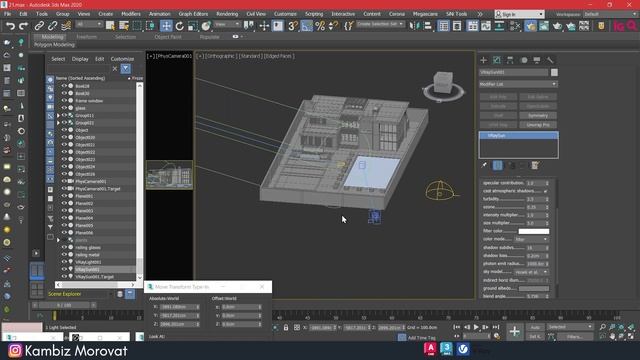This screenshot has height=360, width=640.
Task: Click the Select Object tool icon
Action: 110,26
